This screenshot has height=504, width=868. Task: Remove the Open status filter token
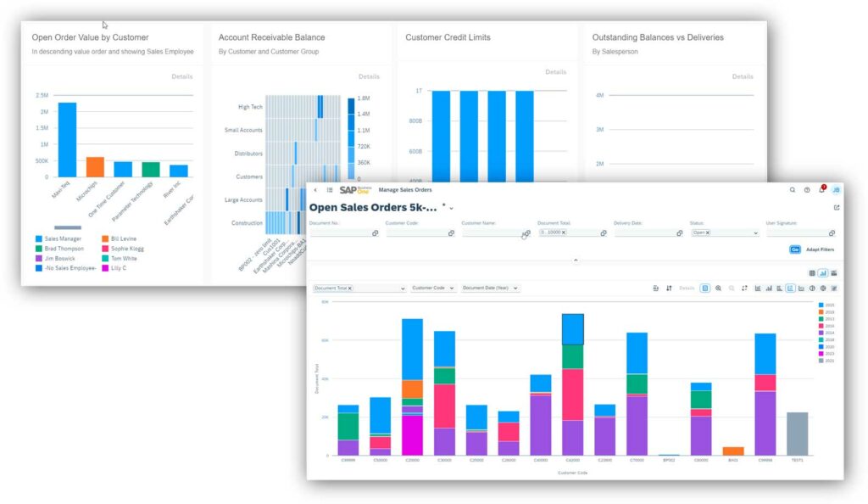tap(708, 232)
